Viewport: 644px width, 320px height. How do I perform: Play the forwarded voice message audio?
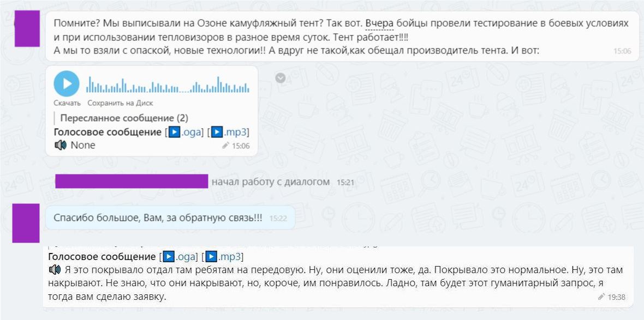66,84
